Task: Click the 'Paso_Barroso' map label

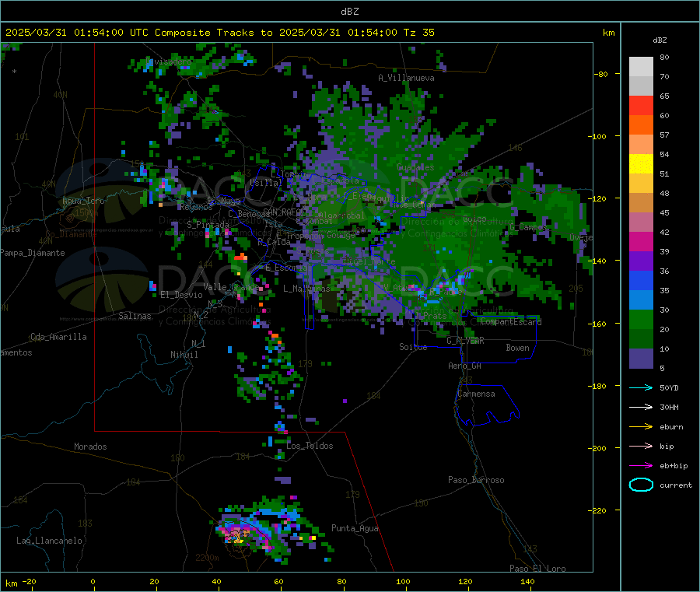Action: tap(476, 480)
